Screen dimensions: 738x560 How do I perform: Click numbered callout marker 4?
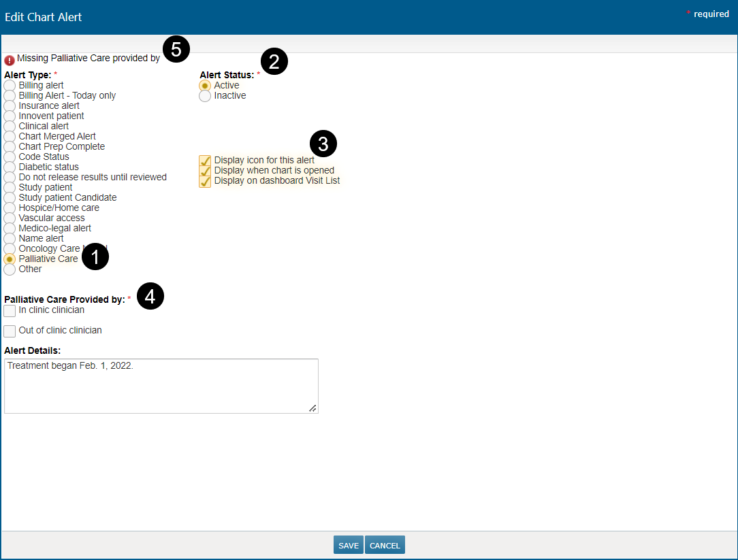(x=150, y=297)
